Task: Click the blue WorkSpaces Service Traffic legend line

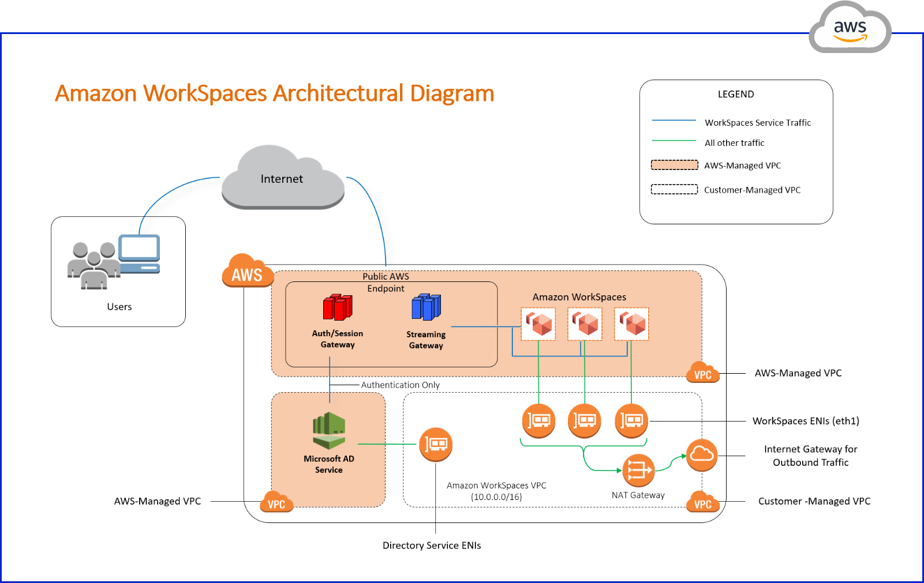Action: (x=674, y=121)
